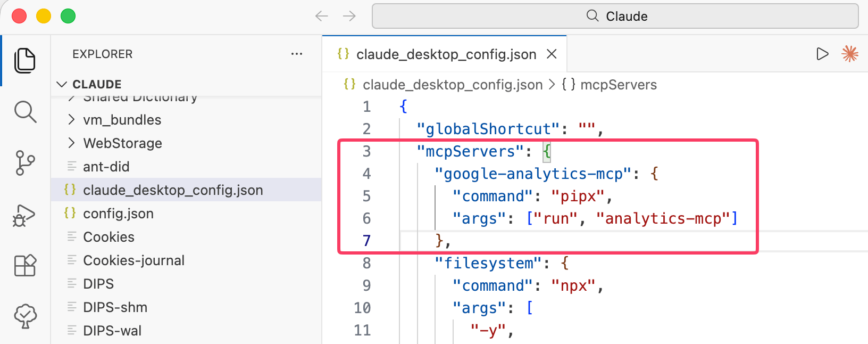Click the "-y" argument string
868x344 pixels.
tap(488, 330)
